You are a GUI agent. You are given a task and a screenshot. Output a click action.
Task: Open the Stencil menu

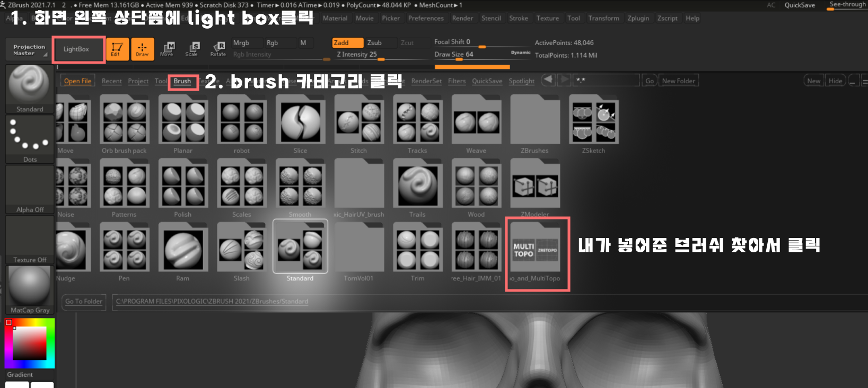(491, 18)
